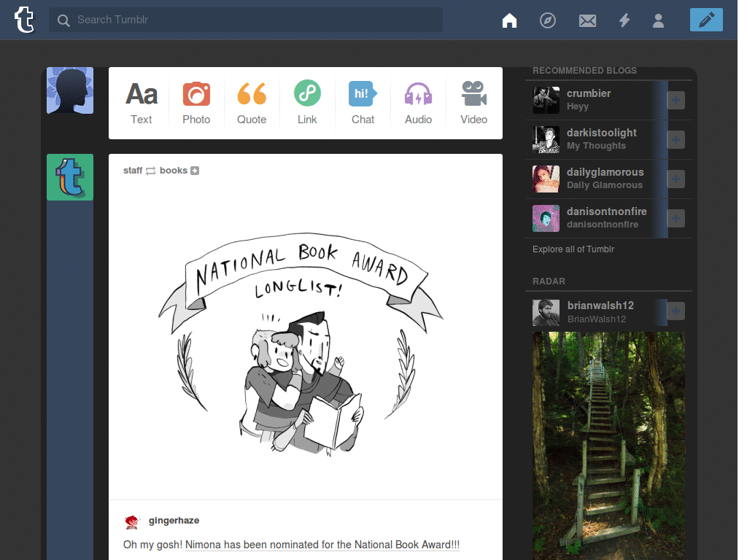
Task: Click darkistoolight's avatar thumbnail
Action: [x=546, y=139]
